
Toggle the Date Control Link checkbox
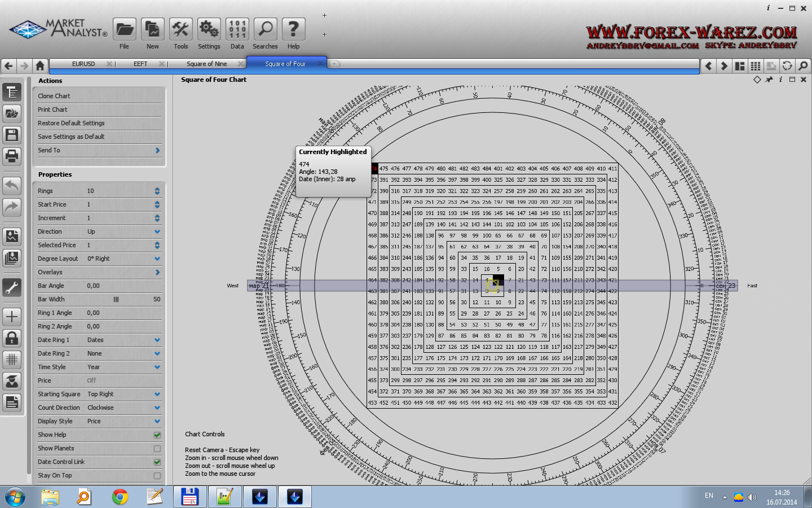[x=157, y=462]
